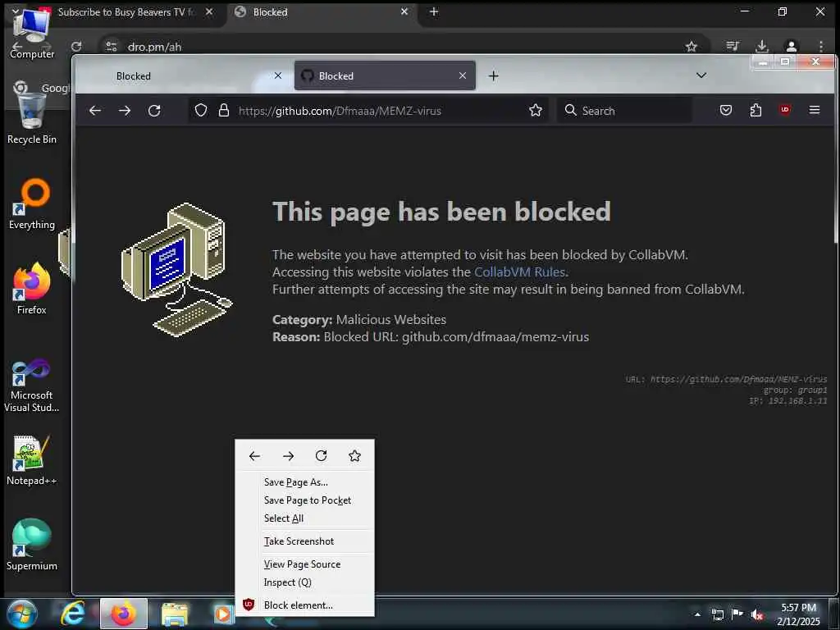This screenshot has width=840, height=630.
Task: Reload page with Firefox toolbar refresh icon
Action: tap(154, 111)
